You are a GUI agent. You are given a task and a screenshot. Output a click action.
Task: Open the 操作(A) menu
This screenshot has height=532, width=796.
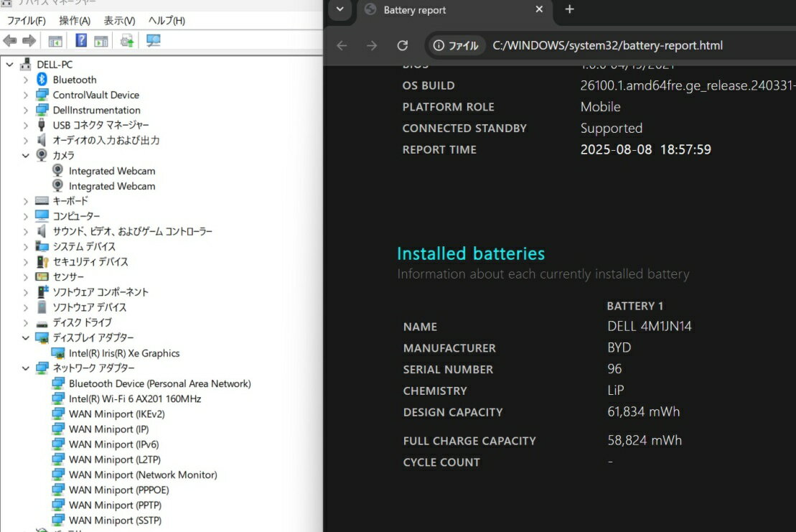75,21
